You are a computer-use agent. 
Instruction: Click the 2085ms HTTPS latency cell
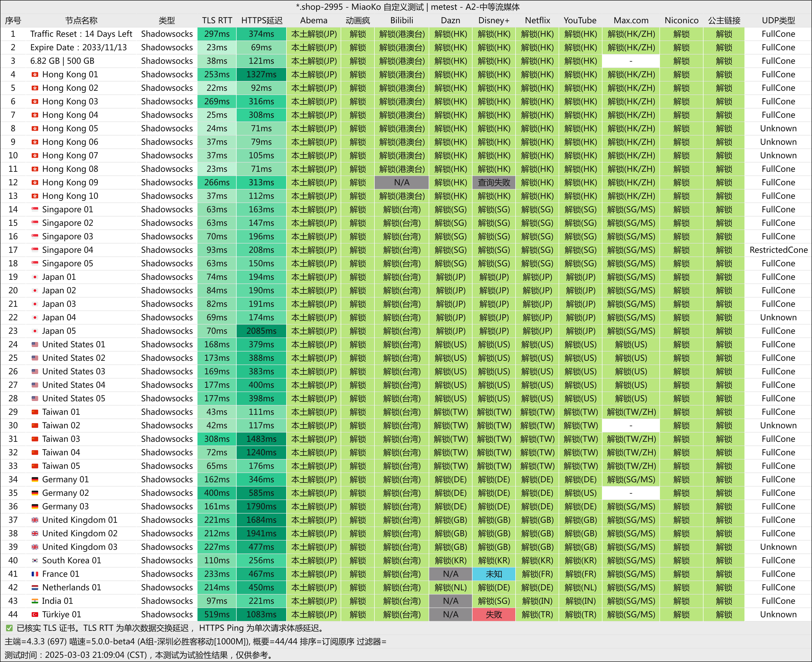point(261,331)
